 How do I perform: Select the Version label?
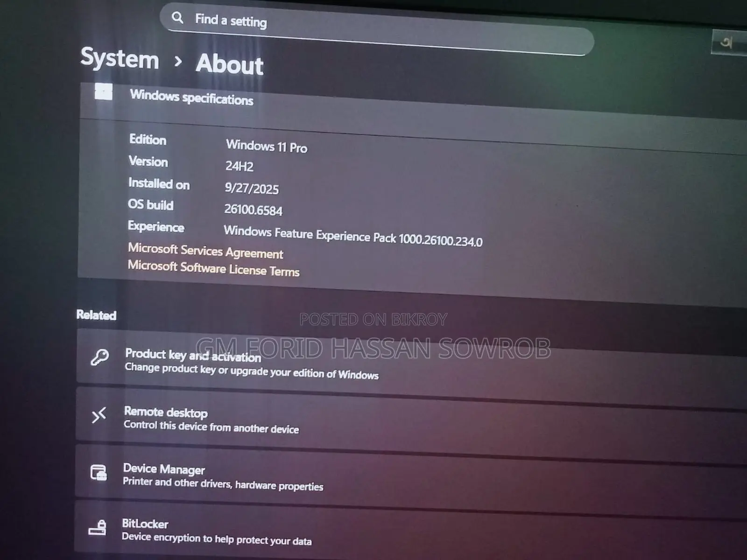[148, 161]
